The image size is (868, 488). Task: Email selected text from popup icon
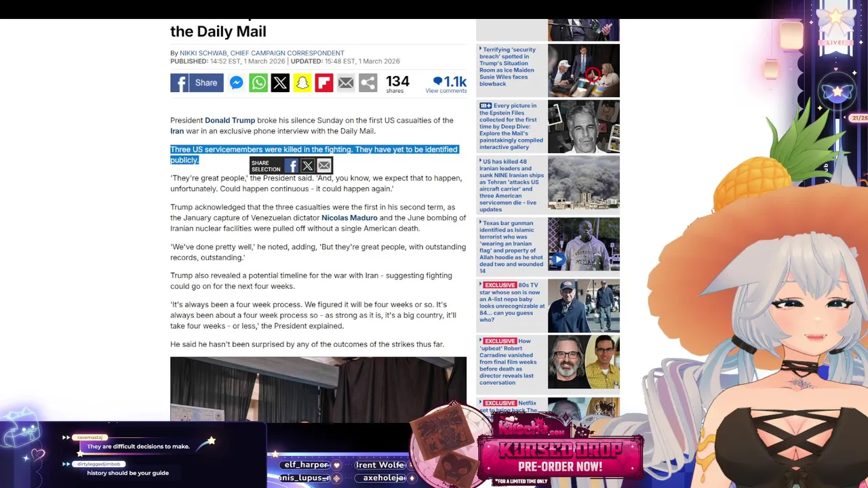coord(324,166)
